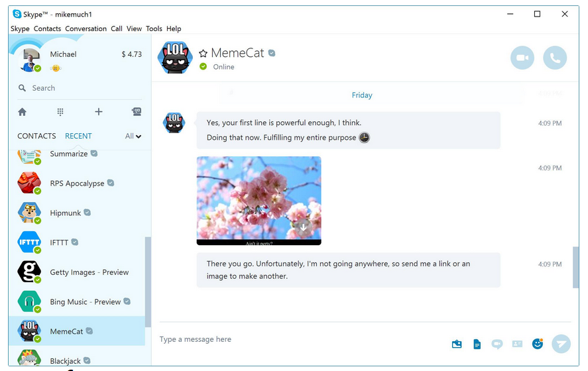Click the Online status text
This screenshot has height=371, width=588.
point(223,67)
